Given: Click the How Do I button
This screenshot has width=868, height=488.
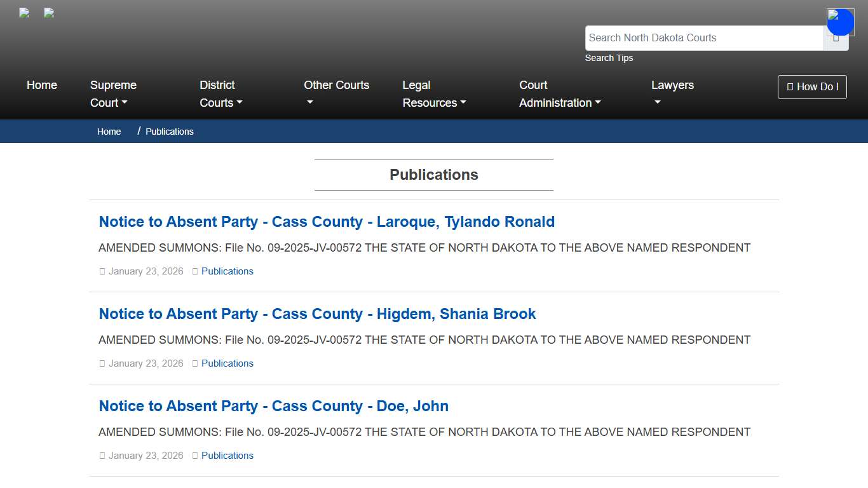Looking at the screenshot, I should [812, 86].
